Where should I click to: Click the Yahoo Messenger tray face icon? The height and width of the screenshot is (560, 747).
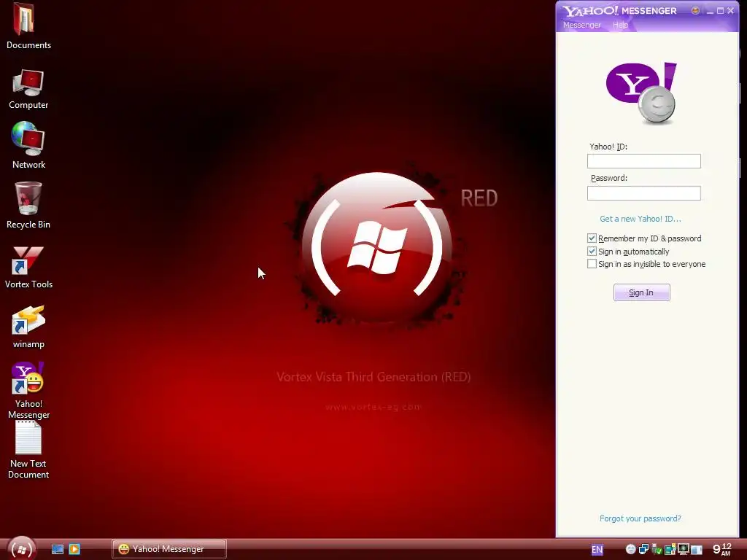coord(631,549)
